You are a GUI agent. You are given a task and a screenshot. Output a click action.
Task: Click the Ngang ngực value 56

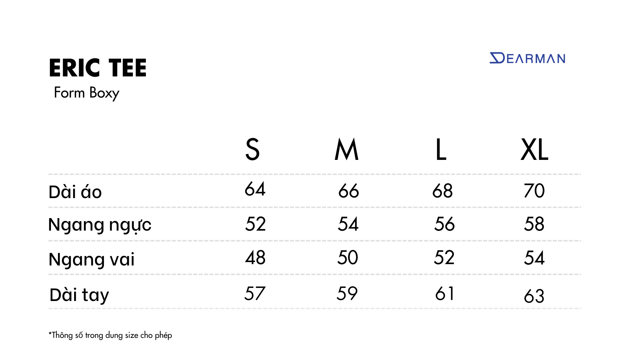click(x=444, y=224)
